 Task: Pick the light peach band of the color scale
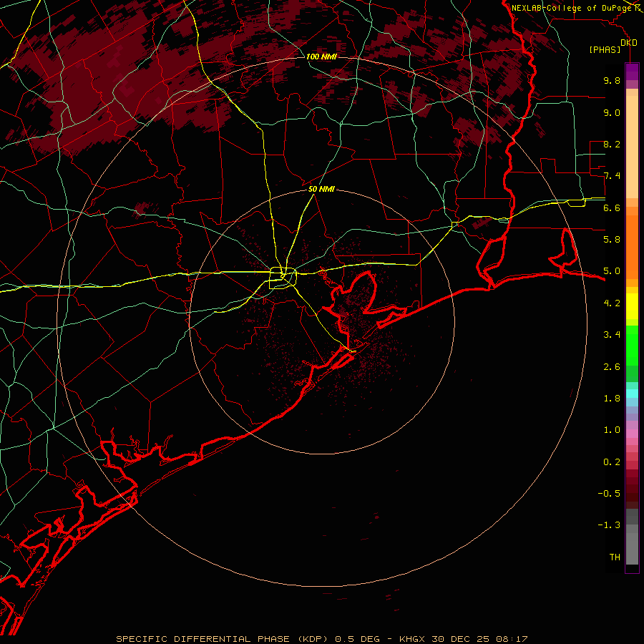(x=632, y=148)
